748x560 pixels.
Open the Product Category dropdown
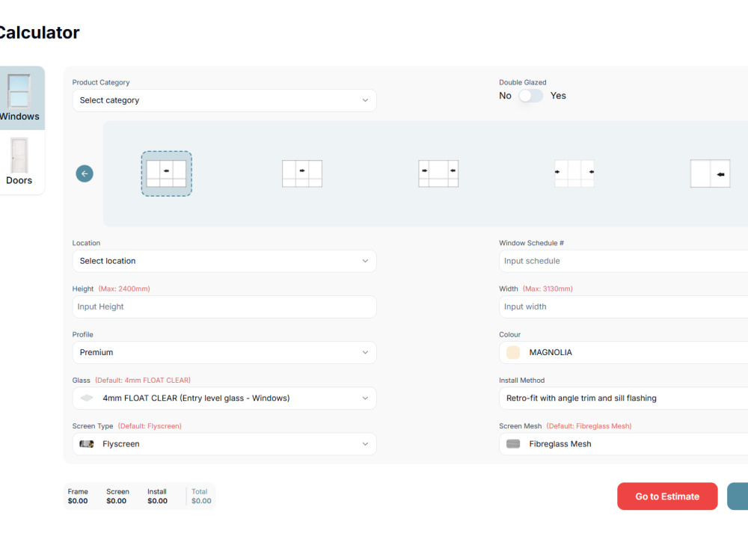point(224,100)
